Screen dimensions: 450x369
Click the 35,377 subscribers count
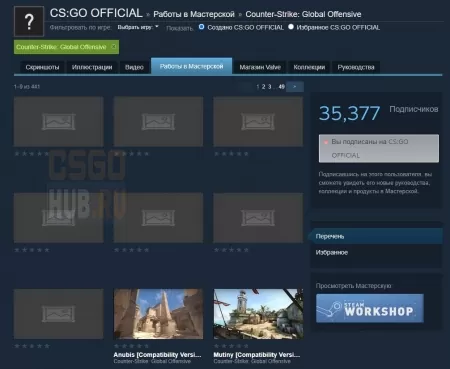pyautogui.click(x=349, y=113)
